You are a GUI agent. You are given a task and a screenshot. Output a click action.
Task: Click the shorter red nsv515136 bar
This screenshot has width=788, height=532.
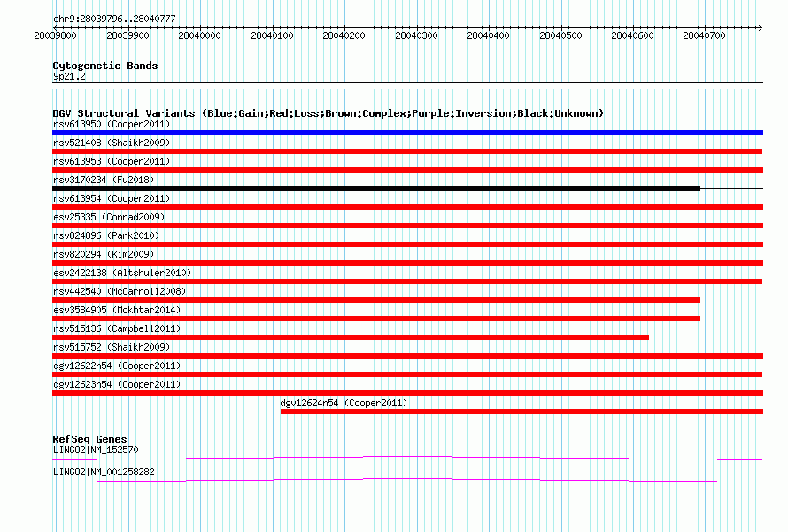[x=351, y=337]
